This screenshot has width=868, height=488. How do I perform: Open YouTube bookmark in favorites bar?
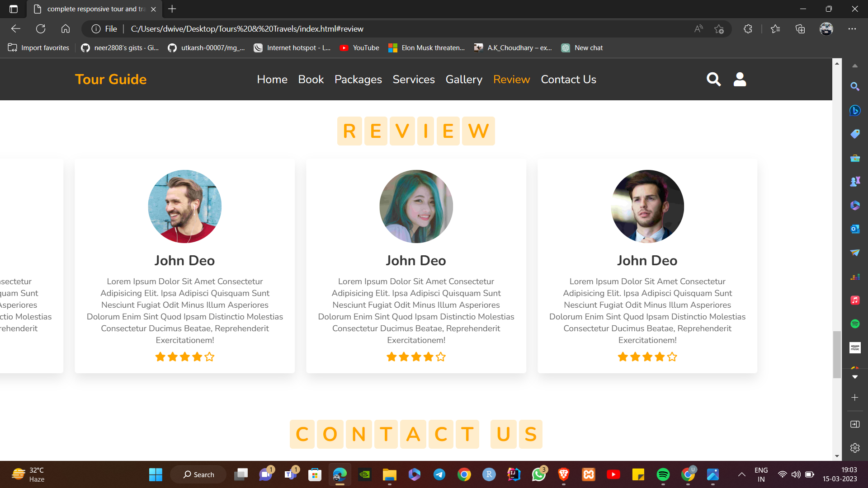pos(360,48)
